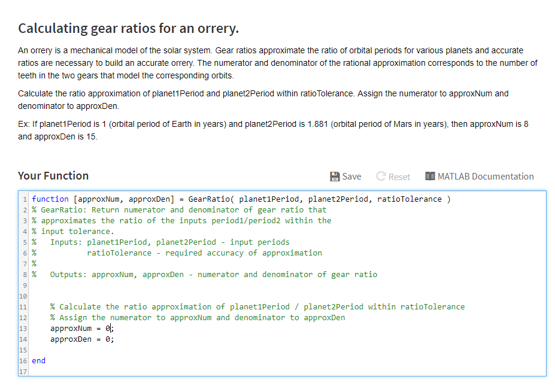Image resolution: width=555 pixels, height=392 pixels.
Task: Click the MATLAB Documentation book icon
Action: 430,176
